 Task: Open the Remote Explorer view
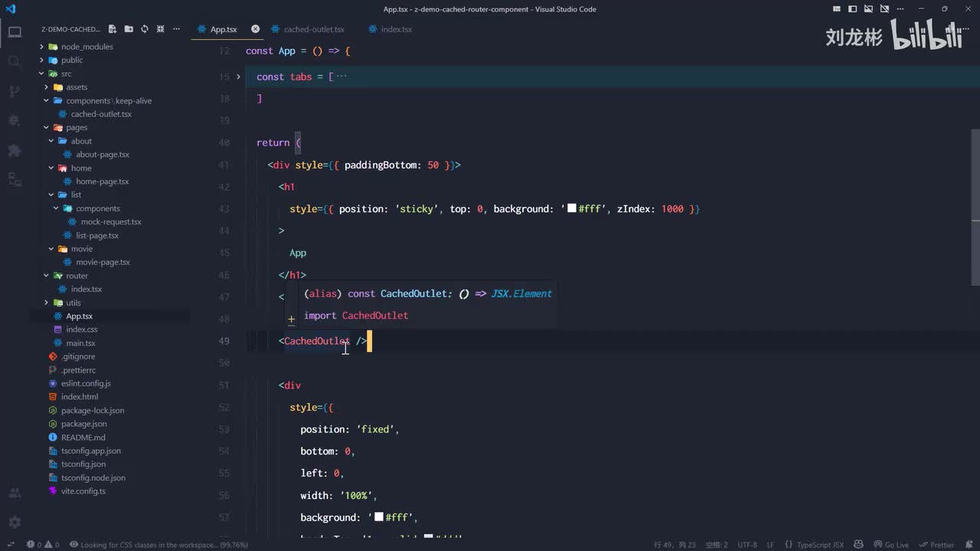coord(15,179)
